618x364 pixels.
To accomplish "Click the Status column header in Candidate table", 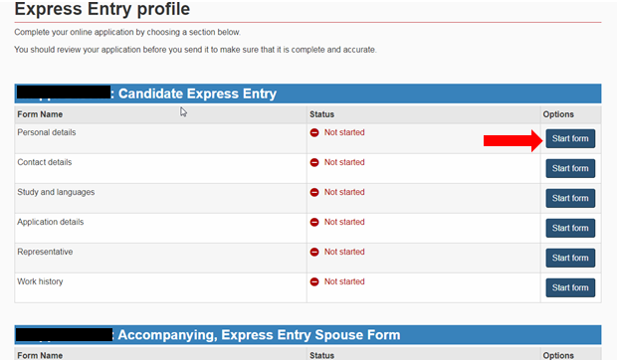I will [321, 114].
